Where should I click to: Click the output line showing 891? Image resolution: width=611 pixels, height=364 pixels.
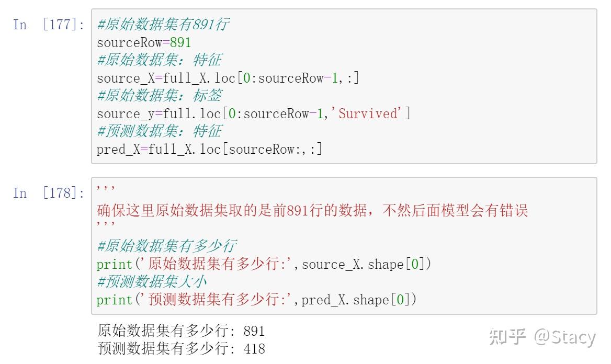click(x=181, y=331)
